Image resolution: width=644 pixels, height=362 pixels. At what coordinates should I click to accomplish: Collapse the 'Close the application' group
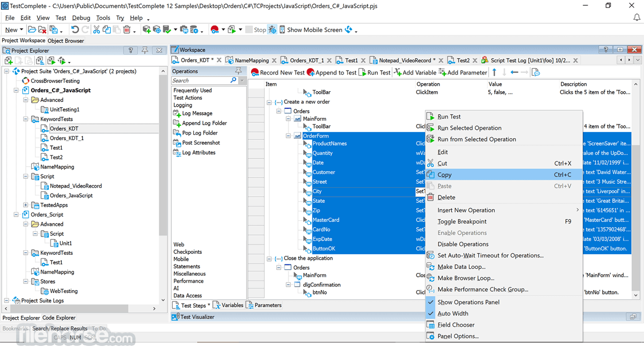pyautogui.click(x=269, y=258)
